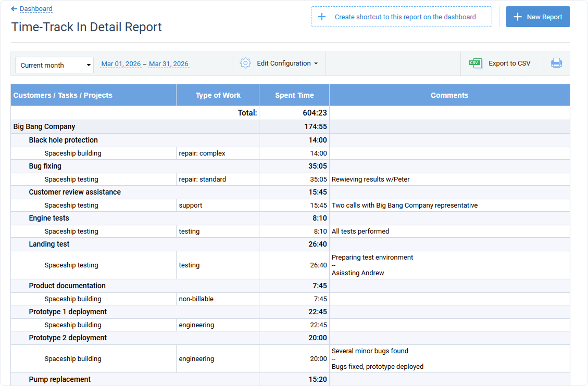
Task: Open the Current month dropdown
Action: (54, 65)
